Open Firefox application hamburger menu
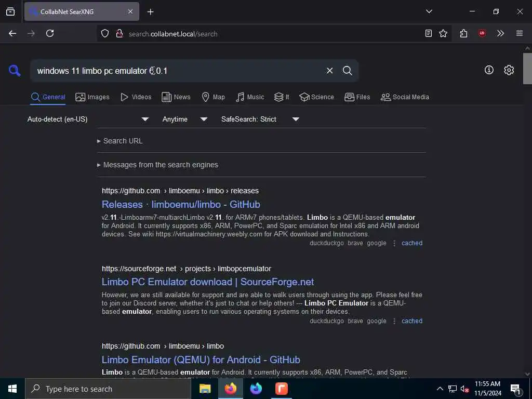Screen dimensions: 532x399 click(x=520, y=33)
